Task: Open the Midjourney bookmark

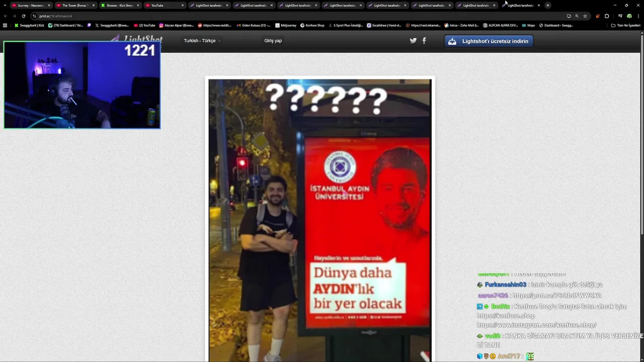Action: pos(286,25)
